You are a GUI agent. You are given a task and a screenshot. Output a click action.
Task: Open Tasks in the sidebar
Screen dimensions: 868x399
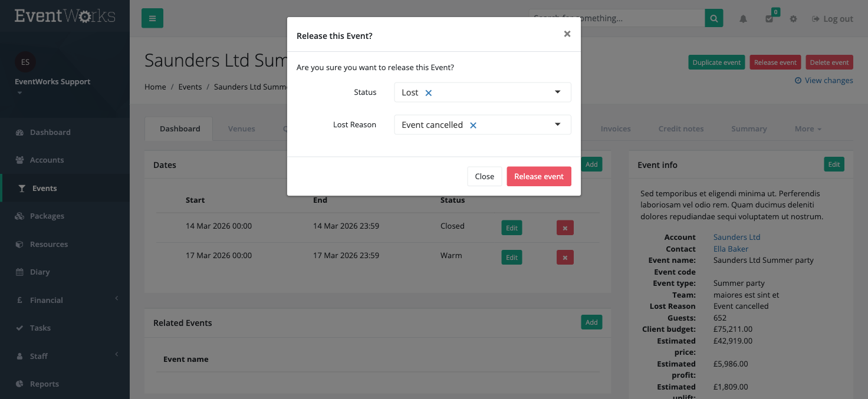tap(65, 328)
